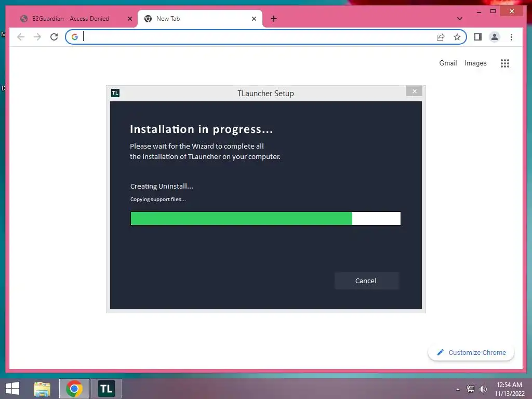
Task: Click 'Copying support files...' text
Action: tap(158, 199)
